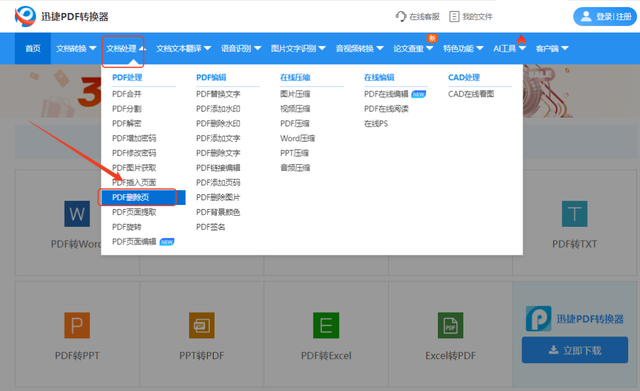Open 在线PS menu entry
Image resolution: width=640 pixels, height=391 pixels.
coord(376,123)
